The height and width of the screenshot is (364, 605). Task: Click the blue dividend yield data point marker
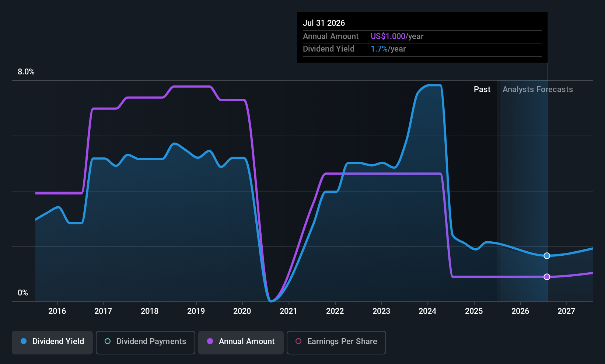click(547, 256)
